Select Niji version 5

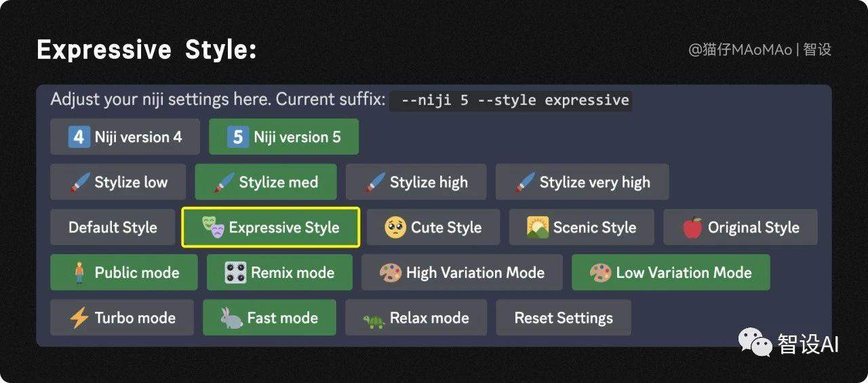pos(283,137)
